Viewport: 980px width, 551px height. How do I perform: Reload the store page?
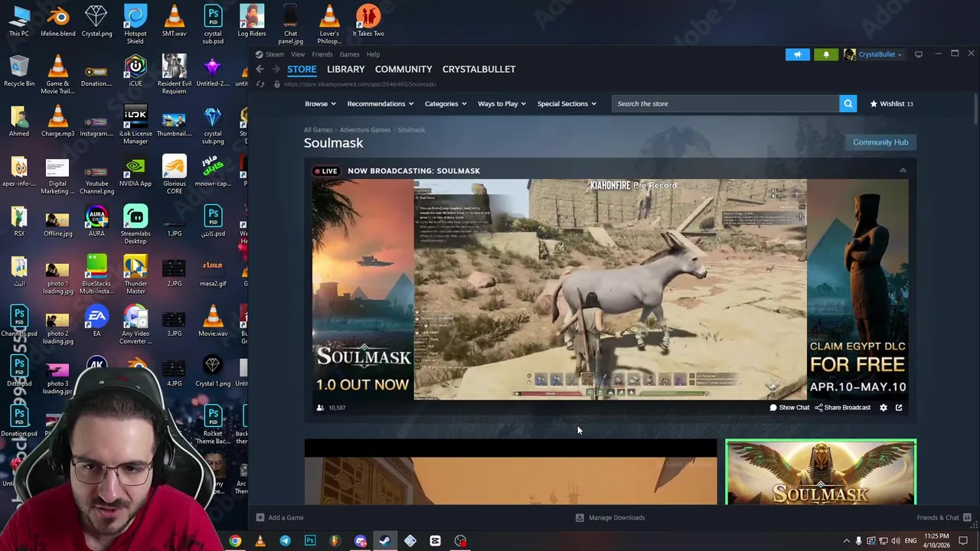(260, 84)
